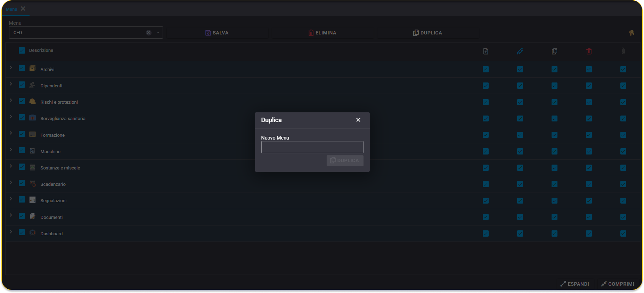This screenshot has width=644, height=293.
Task: Toggle Archivi attachment permission checkbox
Action: [623, 69]
